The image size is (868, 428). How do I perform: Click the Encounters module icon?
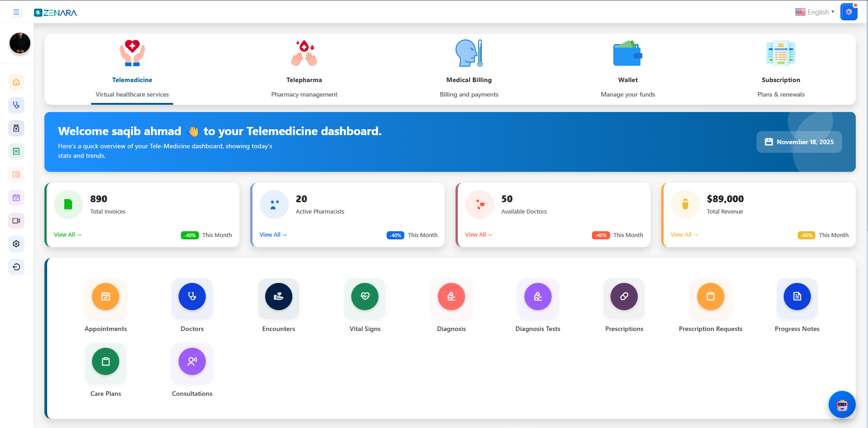pos(278,297)
